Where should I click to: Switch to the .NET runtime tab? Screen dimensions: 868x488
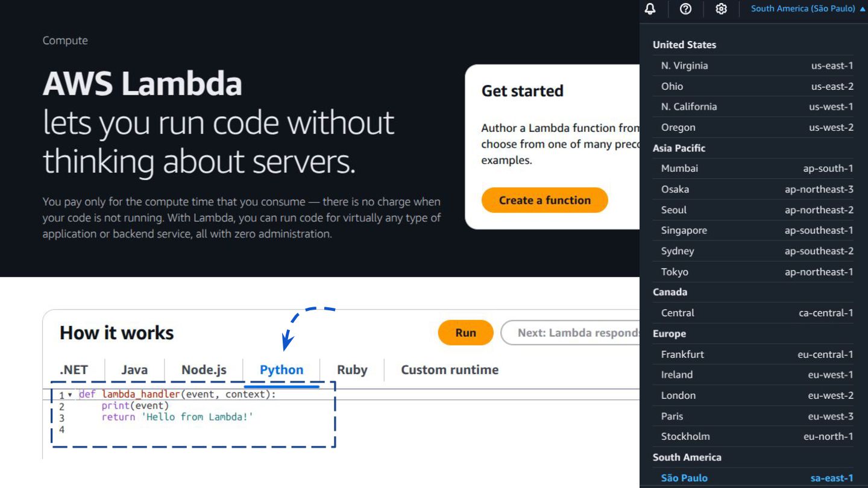pos(74,370)
